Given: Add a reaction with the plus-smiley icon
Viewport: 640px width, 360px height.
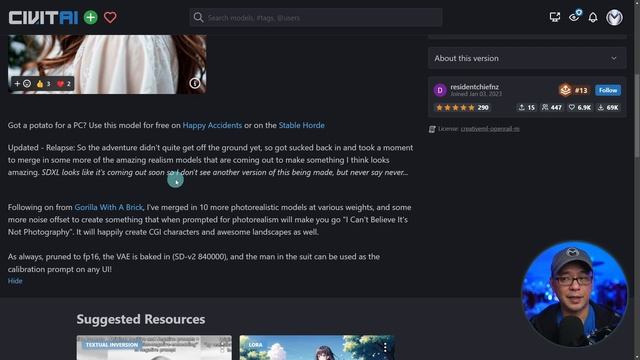Looking at the screenshot, I should point(22,84).
